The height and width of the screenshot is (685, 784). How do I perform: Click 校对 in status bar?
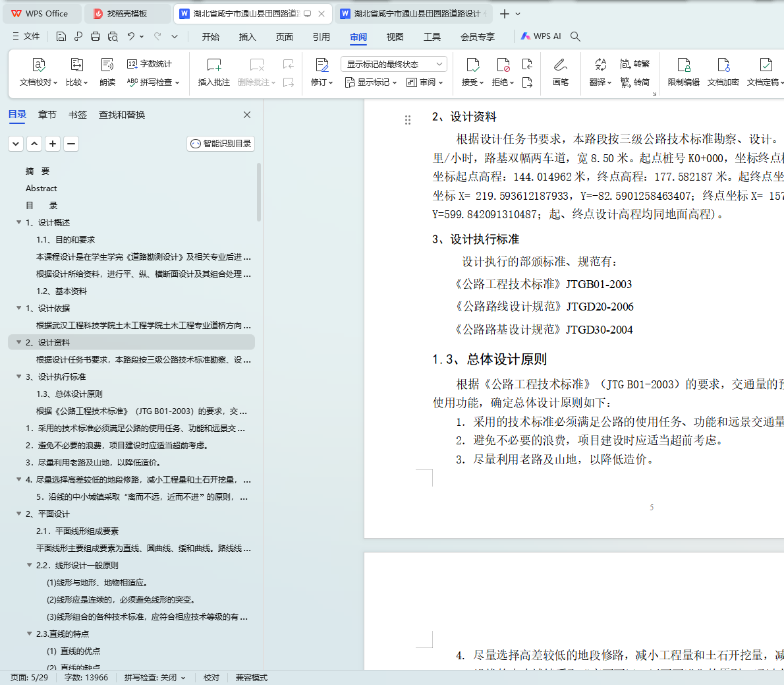[211, 677]
